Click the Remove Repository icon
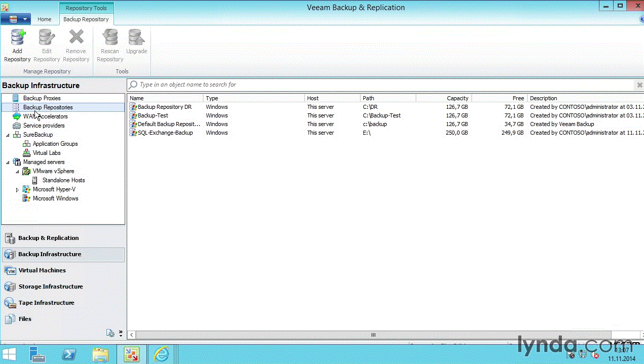 coord(76,38)
